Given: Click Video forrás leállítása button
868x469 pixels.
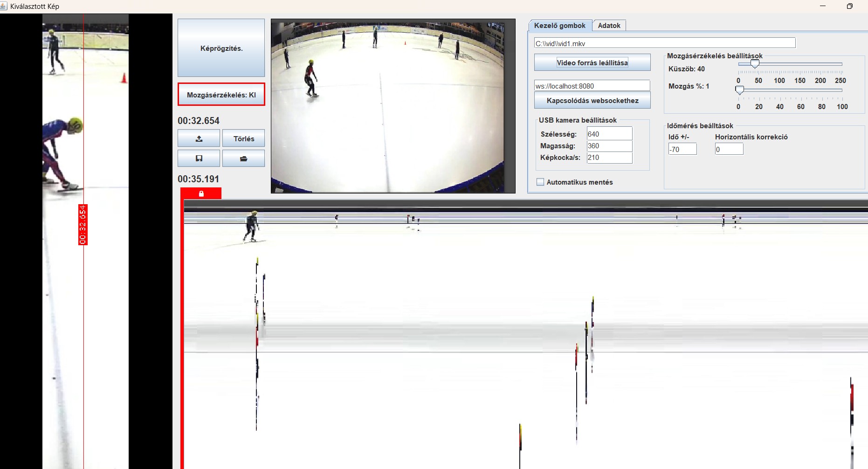Looking at the screenshot, I should (x=592, y=62).
